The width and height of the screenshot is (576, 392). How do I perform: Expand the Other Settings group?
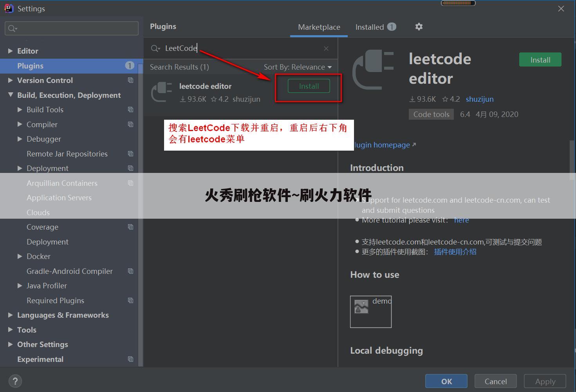[10, 344]
